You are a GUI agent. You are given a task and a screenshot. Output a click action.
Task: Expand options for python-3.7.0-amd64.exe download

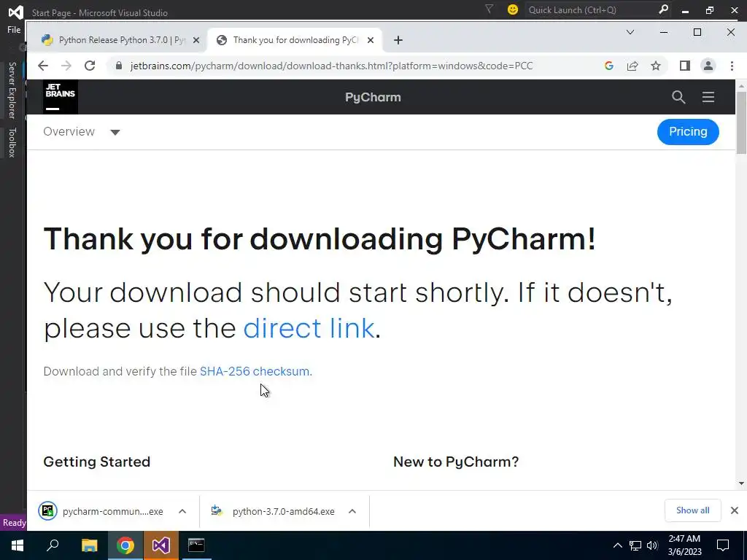(x=352, y=511)
